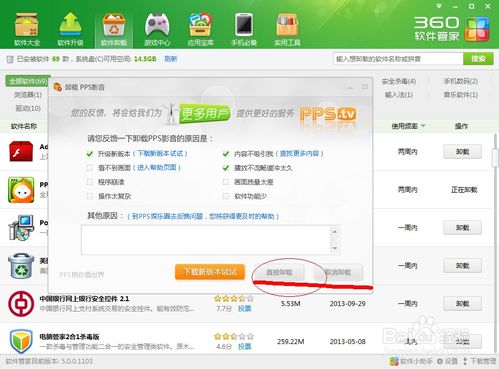Uncheck the 内容不吸引我 checkbox
499x369 pixels.
(x=226, y=154)
